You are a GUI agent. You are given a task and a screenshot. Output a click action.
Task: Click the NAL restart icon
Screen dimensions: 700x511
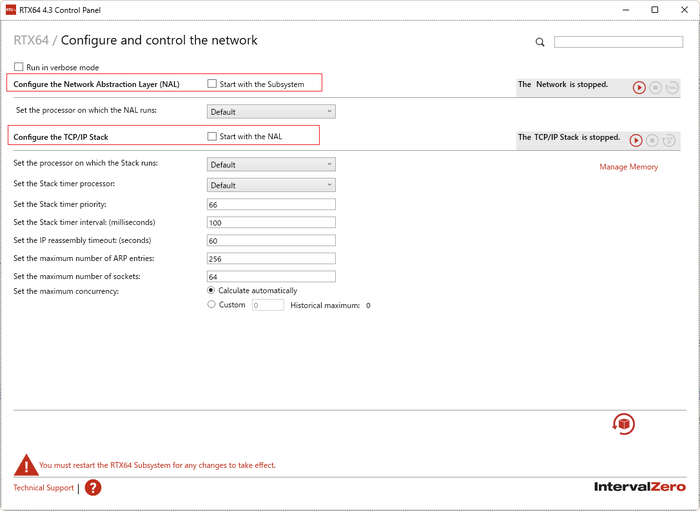(672, 88)
